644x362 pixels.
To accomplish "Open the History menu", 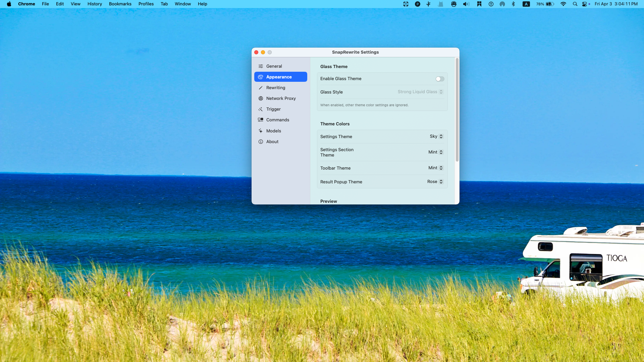I will [x=95, y=4].
